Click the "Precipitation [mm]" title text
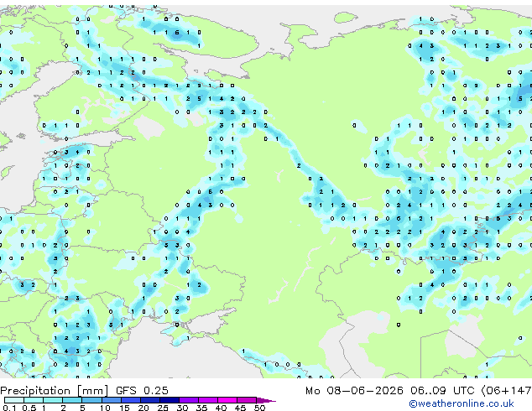The width and height of the screenshot is (532, 411). [55, 391]
